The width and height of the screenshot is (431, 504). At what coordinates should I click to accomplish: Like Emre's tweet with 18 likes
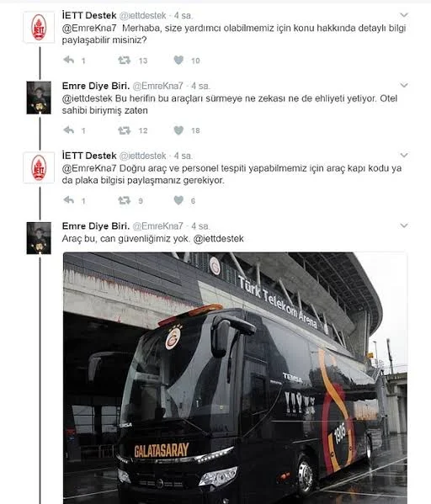178,130
